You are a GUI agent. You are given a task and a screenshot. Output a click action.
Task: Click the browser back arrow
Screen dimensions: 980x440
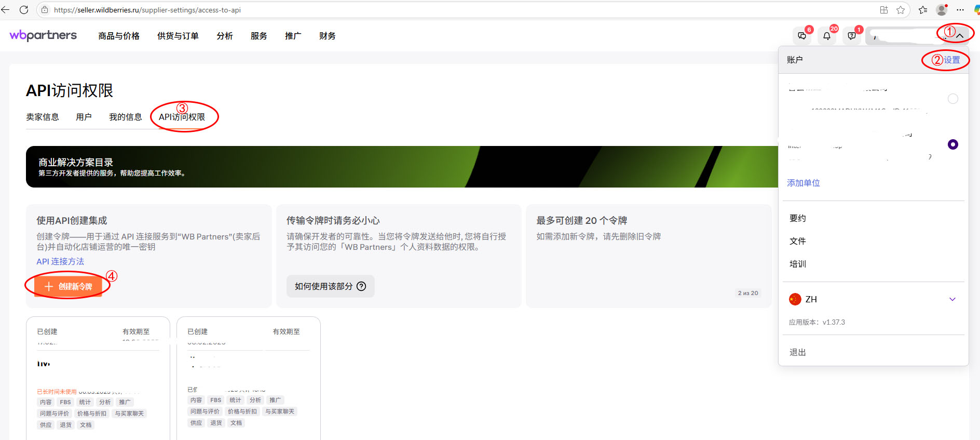pos(6,10)
